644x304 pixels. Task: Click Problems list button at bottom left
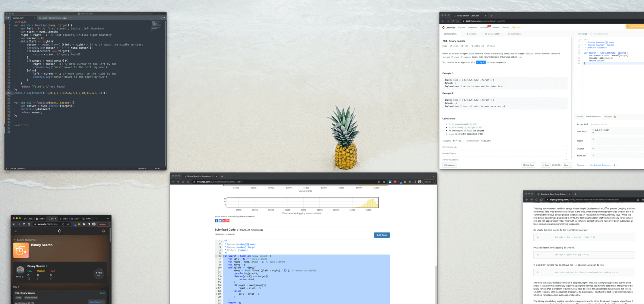pos(449,165)
